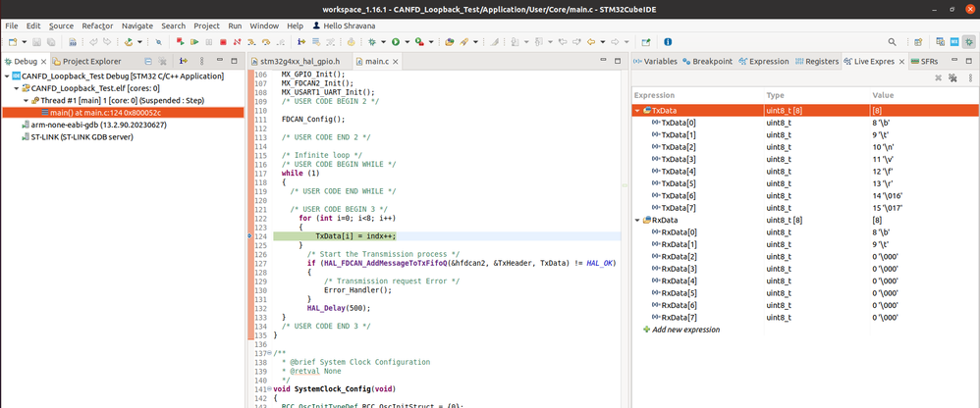The height and width of the screenshot is (408, 980).
Task: Collapse the RxData array expression
Action: pyautogui.click(x=637, y=221)
